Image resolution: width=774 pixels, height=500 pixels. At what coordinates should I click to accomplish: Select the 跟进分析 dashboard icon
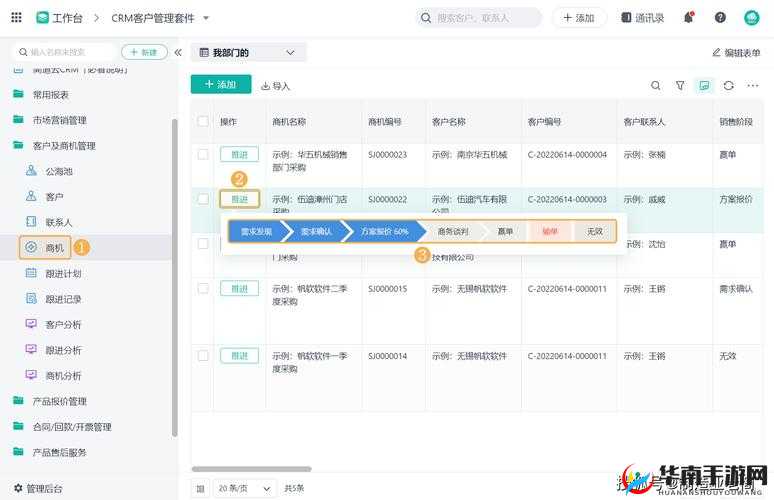(31, 349)
